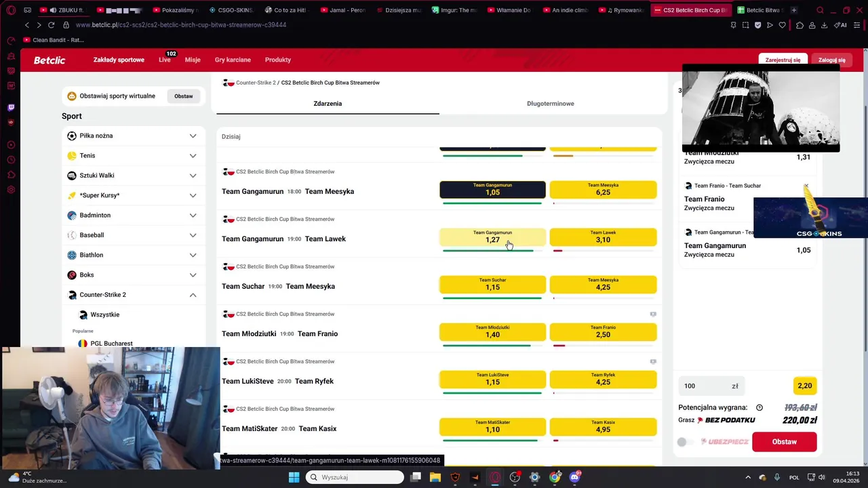Screen dimensions: 868x488
Task: Click the Sztuki Walki icon
Action: [x=72, y=176]
